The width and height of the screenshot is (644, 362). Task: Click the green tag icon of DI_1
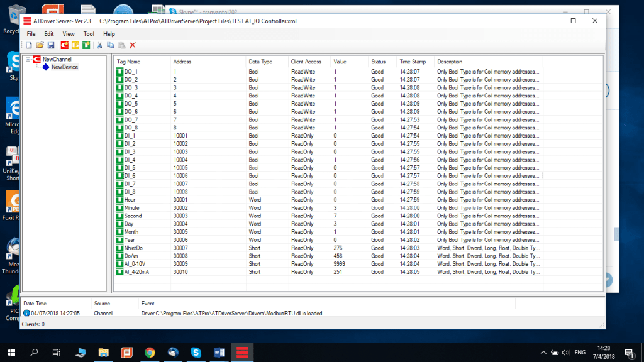[x=119, y=136]
